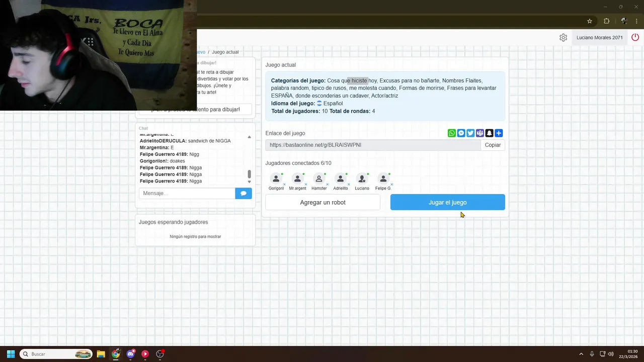644x362 pixels.
Task: Click the Buscar taskbar search box
Action: [x=56, y=354]
